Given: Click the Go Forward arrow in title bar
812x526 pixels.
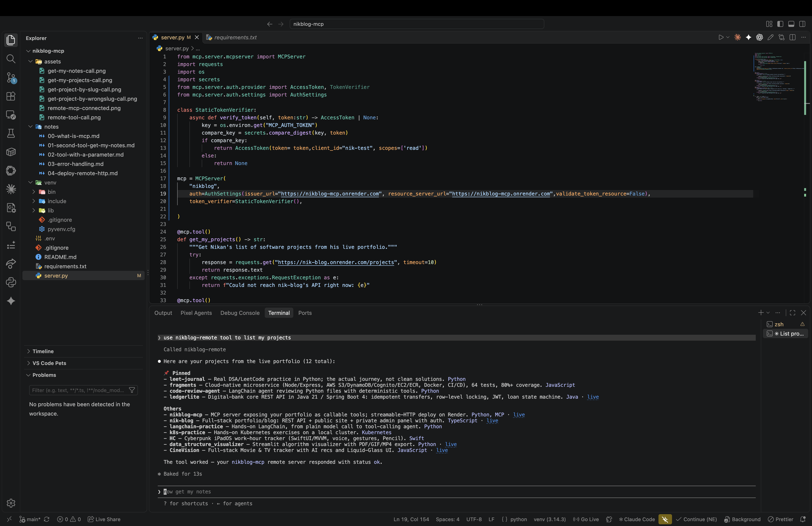Looking at the screenshot, I should (x=281, y=24).
